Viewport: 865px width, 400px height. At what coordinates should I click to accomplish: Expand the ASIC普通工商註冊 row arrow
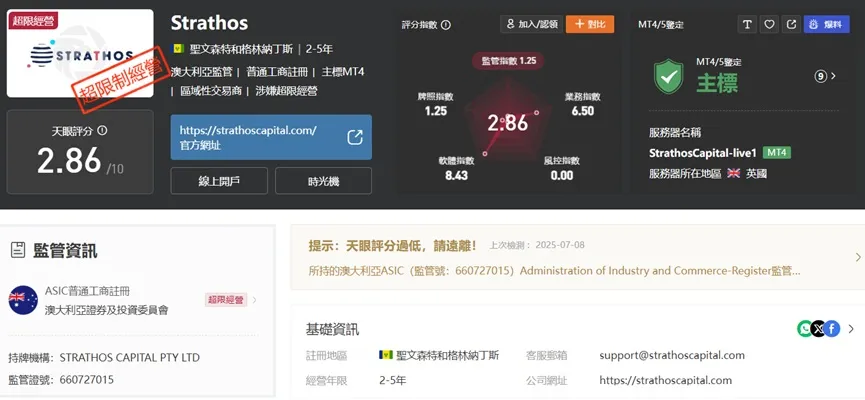coord(254,300)
